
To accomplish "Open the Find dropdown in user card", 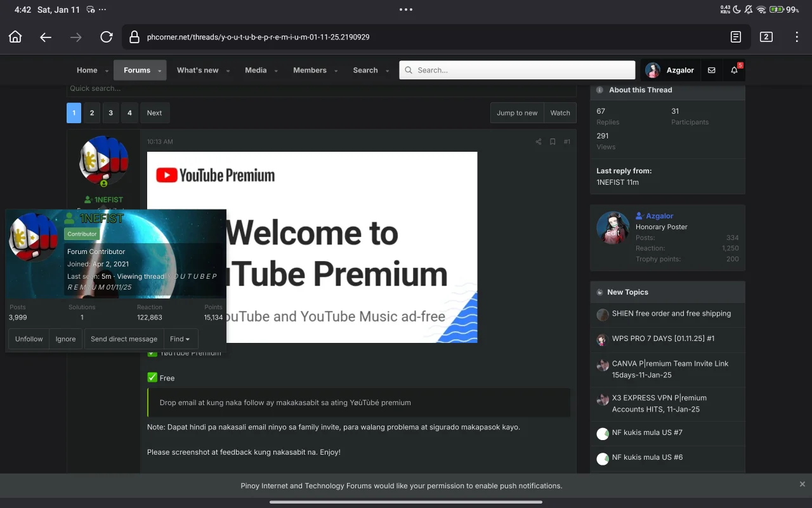I will tap(181, 339).
